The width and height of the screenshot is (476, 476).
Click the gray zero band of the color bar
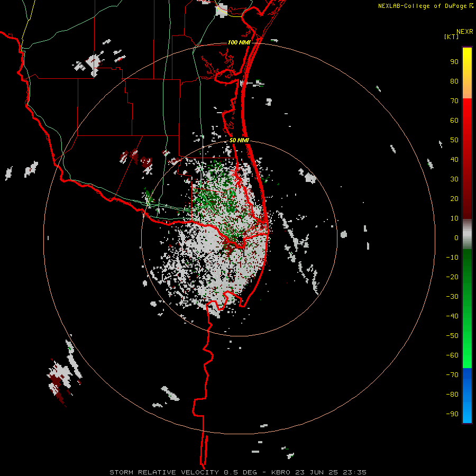(467, 234)
